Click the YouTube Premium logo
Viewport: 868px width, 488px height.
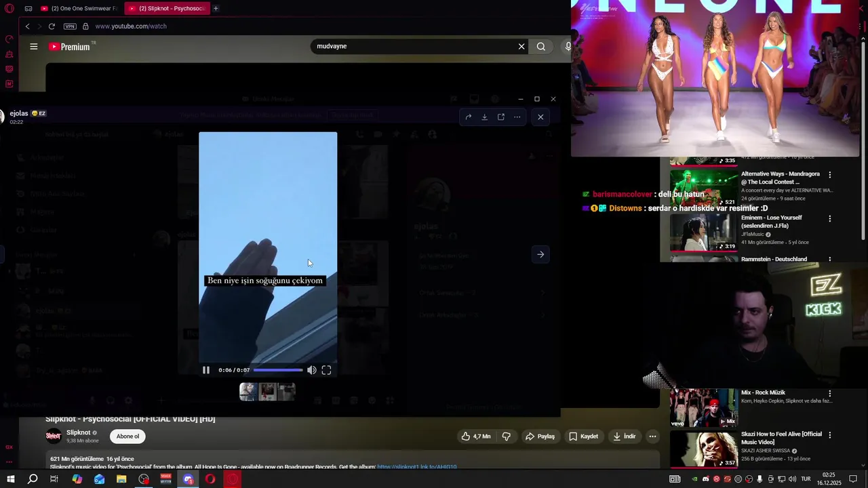(70, 47)
